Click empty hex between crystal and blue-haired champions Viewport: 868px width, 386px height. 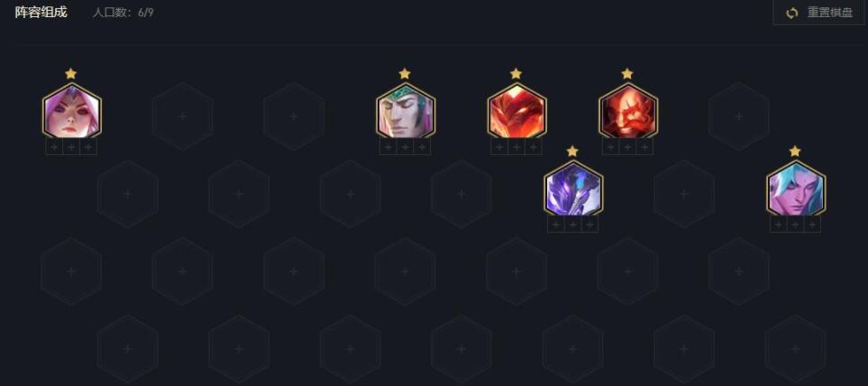click(683, 194)
